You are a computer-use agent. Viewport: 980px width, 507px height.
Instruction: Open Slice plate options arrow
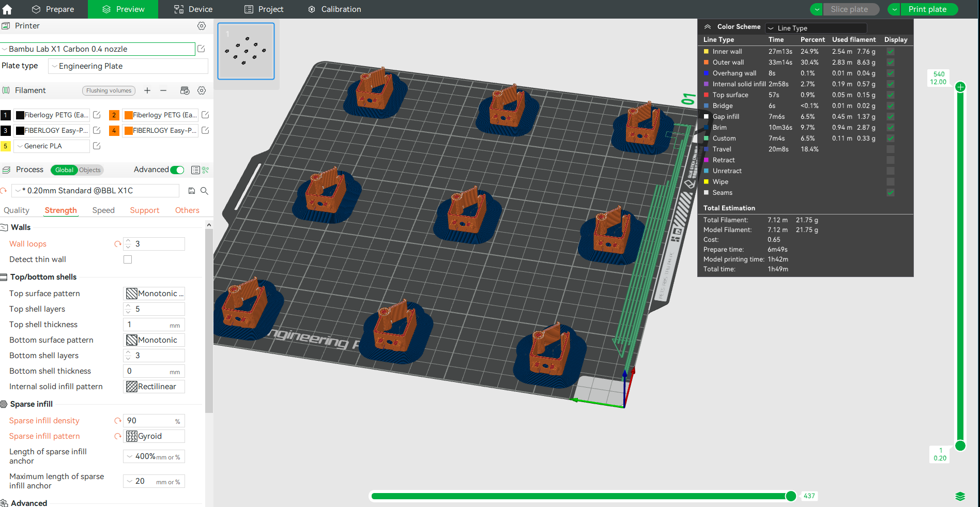pyautogui.click(x=817, y=9)
